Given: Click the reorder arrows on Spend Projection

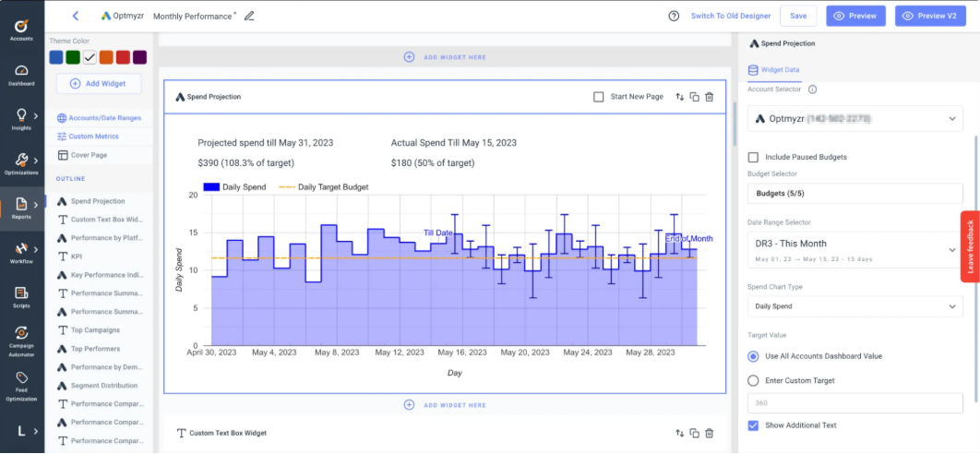Looking at the screenshot, I should click(x=680, y=97).
